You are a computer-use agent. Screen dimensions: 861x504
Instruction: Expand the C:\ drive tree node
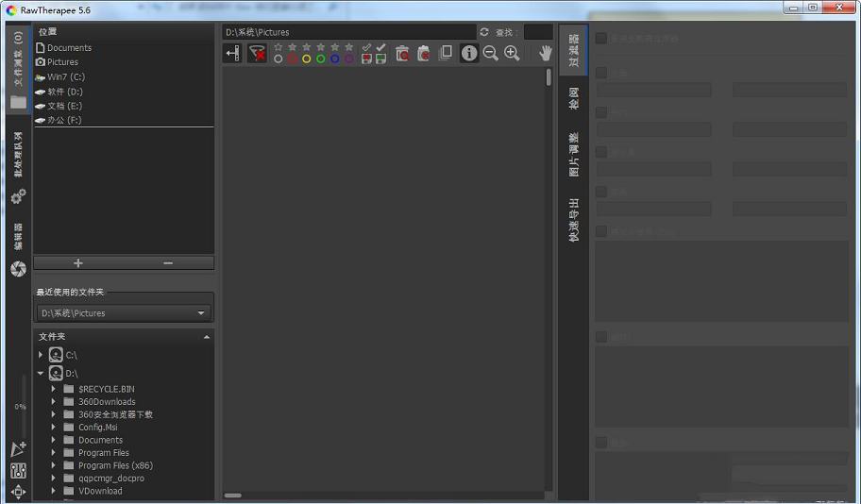41,355
